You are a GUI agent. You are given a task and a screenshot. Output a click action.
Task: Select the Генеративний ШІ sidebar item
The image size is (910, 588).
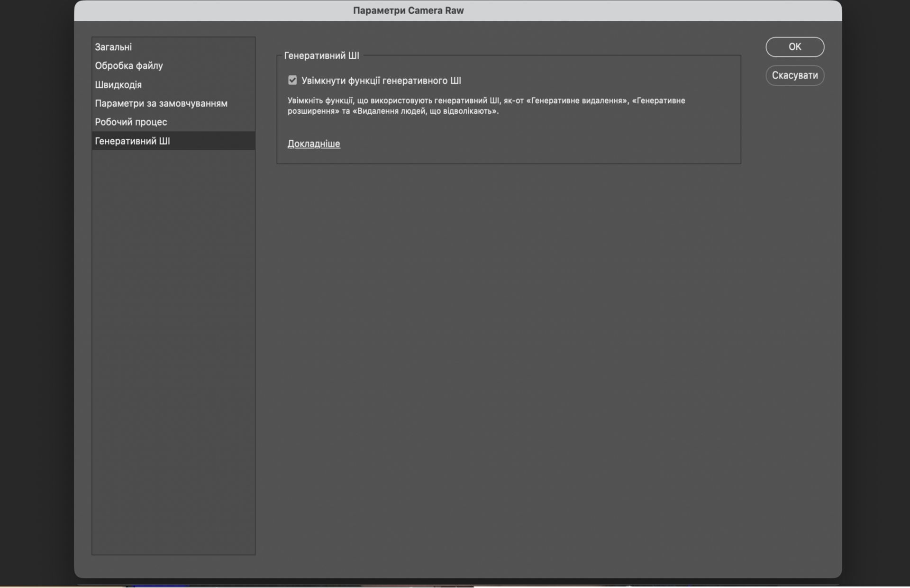pos(173,141)
